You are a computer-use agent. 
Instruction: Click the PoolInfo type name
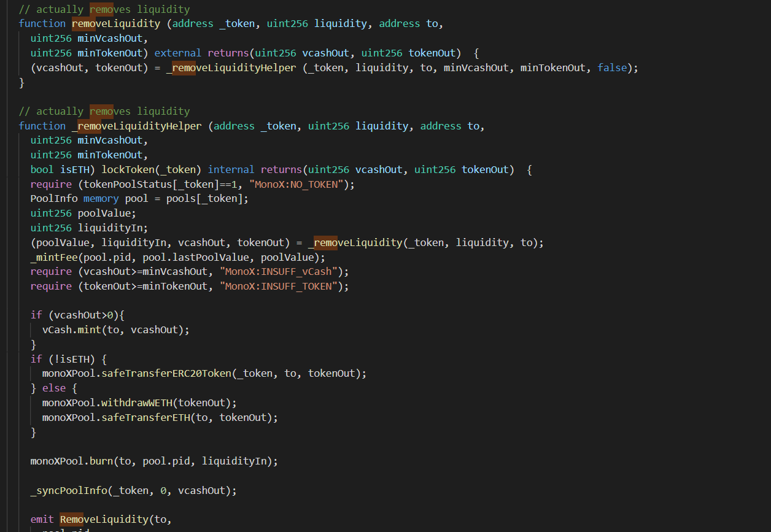54,199
